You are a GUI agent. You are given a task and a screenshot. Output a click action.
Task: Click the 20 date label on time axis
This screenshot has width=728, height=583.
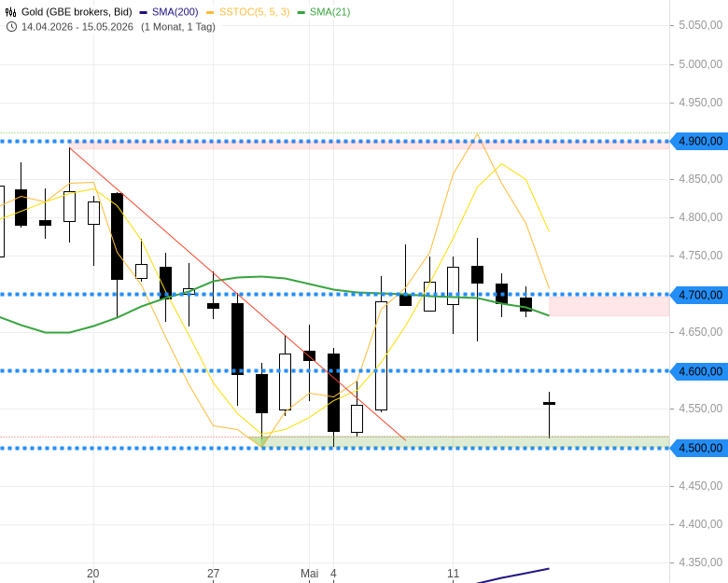point(92,574)
